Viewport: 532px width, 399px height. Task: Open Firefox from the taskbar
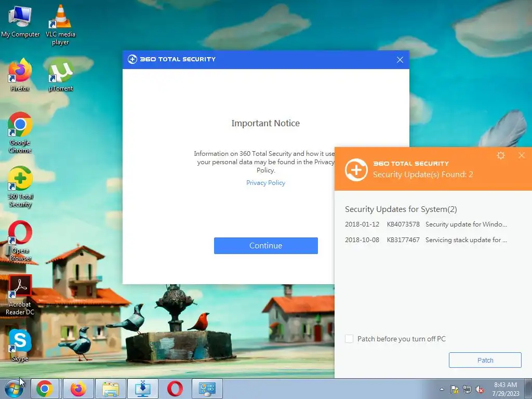pos(78,389)
